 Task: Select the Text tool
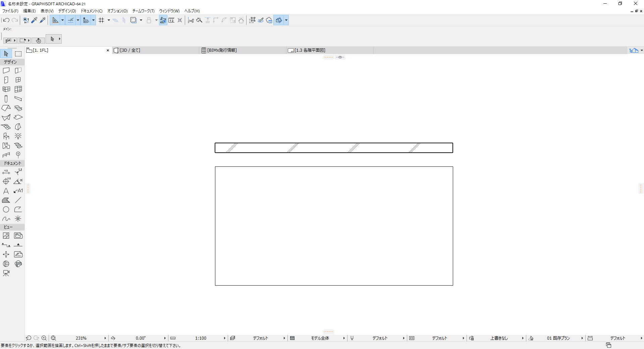[x=6, y=191]
